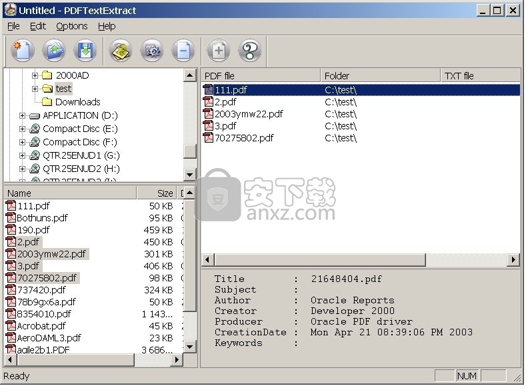Click the Help question mark toolbar icon
Image resolution: width=532 pixels, height=392 pixels.
(250, 51)
